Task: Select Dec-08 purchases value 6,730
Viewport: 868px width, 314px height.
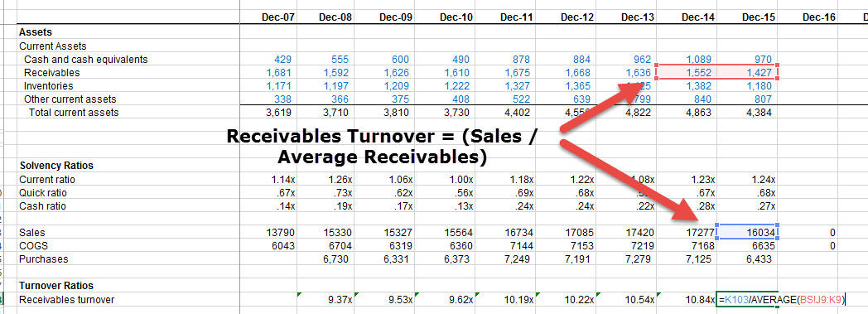Action: pos(325,258)
